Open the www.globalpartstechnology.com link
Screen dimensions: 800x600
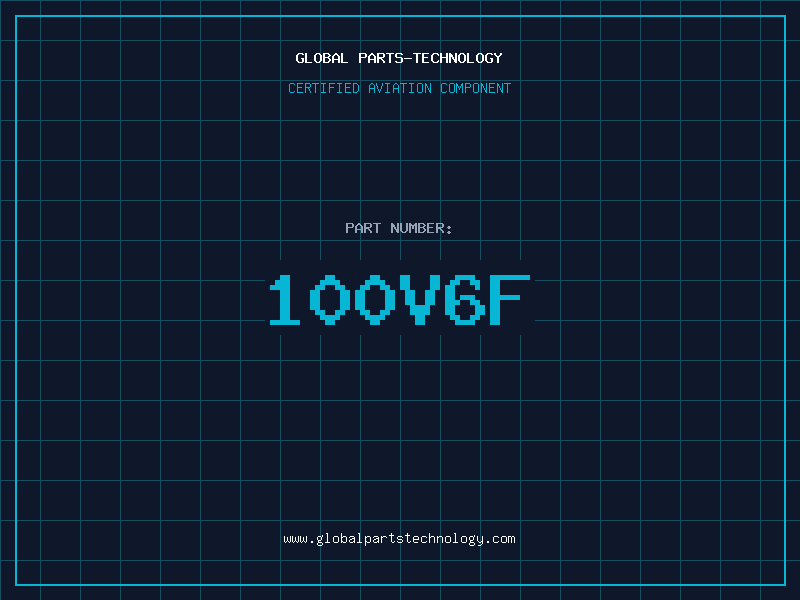tap(399, 539)
